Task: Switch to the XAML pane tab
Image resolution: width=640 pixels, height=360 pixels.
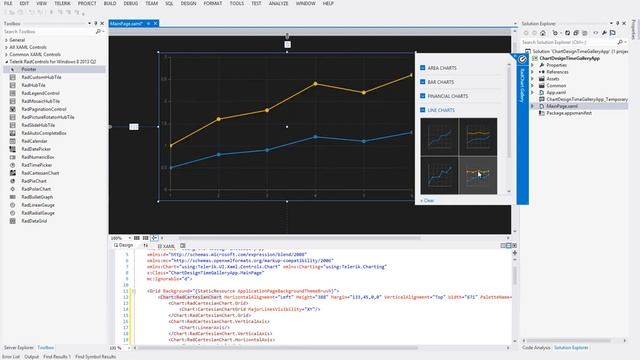Action: coord(167,246)
